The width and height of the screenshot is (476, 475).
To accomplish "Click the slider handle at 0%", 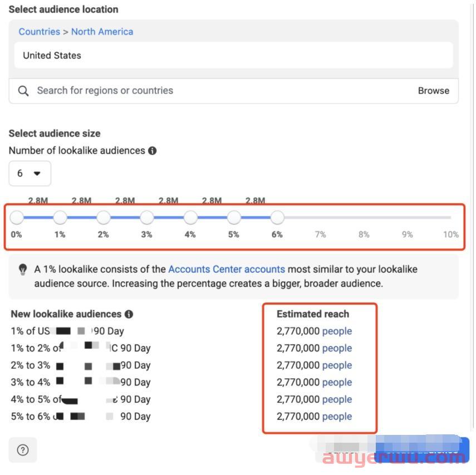I will coord(17,217).
